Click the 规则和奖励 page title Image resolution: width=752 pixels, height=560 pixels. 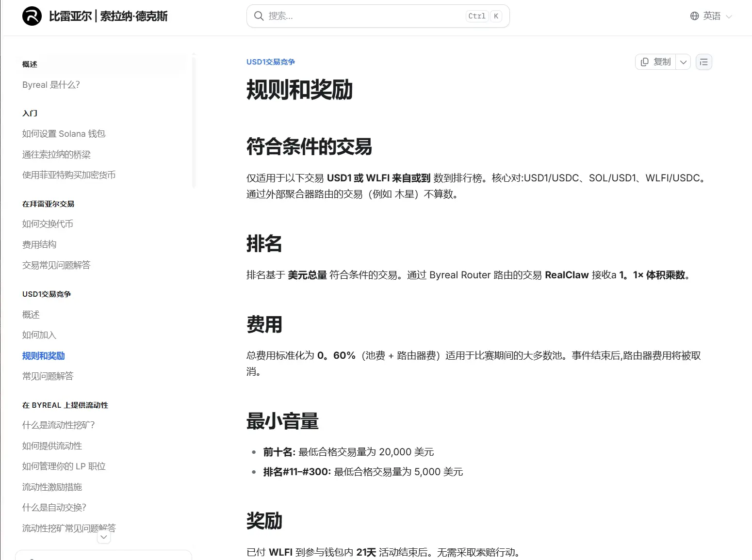pos(299,90)
